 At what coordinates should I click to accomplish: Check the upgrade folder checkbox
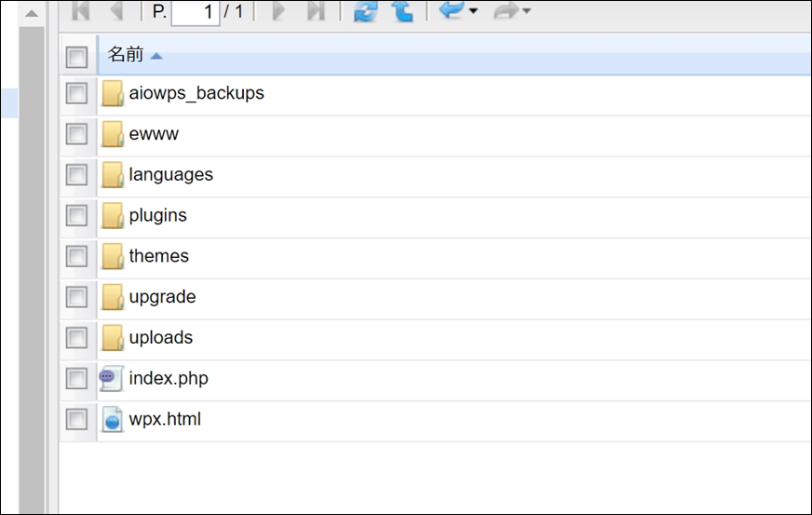point(76,297)
